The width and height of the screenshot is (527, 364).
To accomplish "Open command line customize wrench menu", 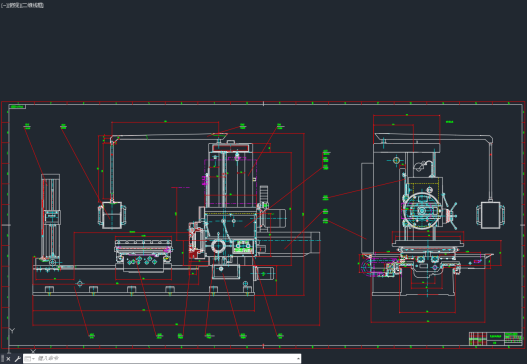I will click(17, 359).
